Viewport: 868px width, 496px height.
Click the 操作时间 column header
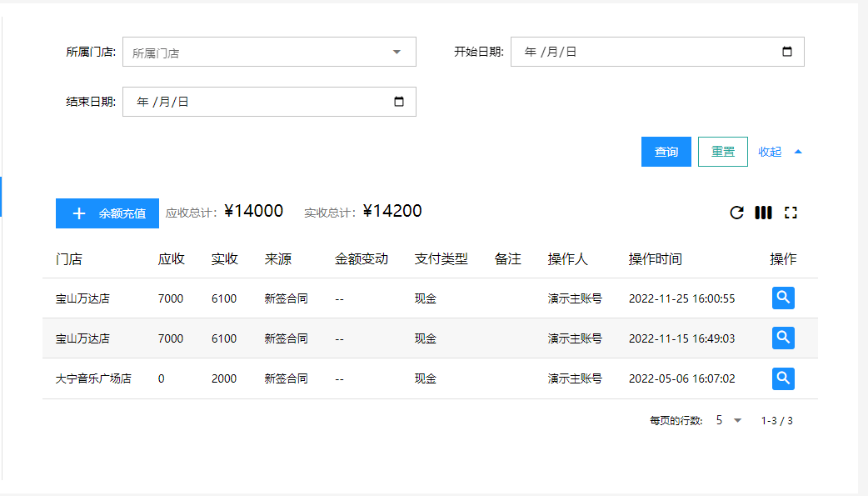point(655,259)
